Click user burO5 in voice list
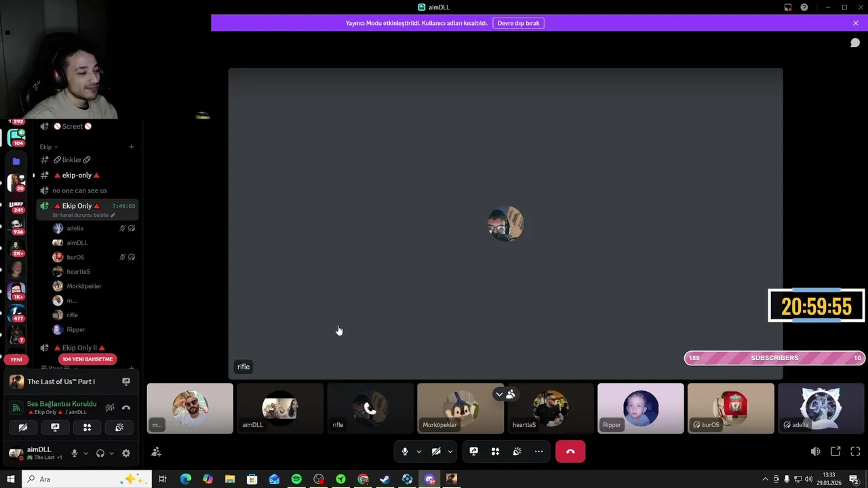The height and width of the screenshot is (488, 868). [x=94, y=258]
